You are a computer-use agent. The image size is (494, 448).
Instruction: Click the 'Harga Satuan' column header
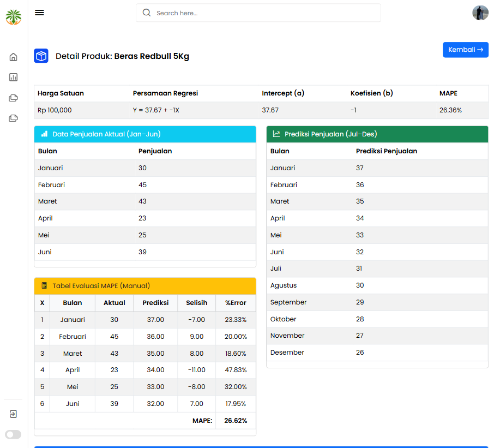click(x=61, y=93)
